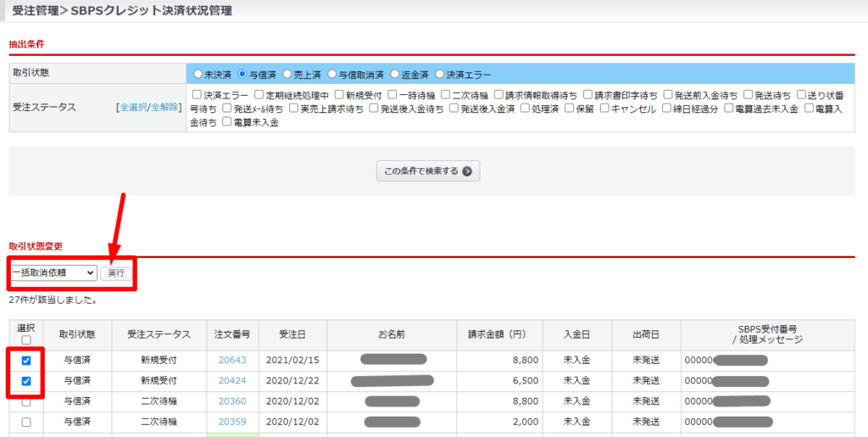Enable the 新規受付 status checkbox
Screen dimensions: 868x437
point(339,95)
